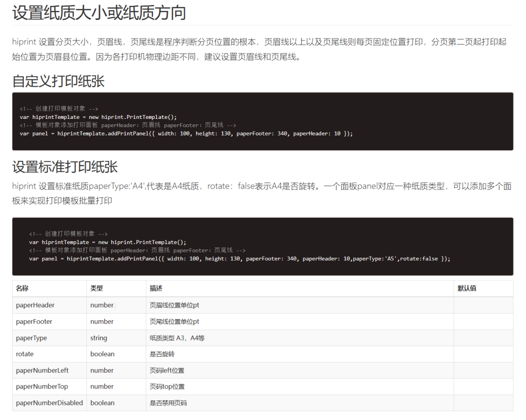The image size is (526, 420).
Task: Click the paperNumberTop row name
Action: [42, 386]
